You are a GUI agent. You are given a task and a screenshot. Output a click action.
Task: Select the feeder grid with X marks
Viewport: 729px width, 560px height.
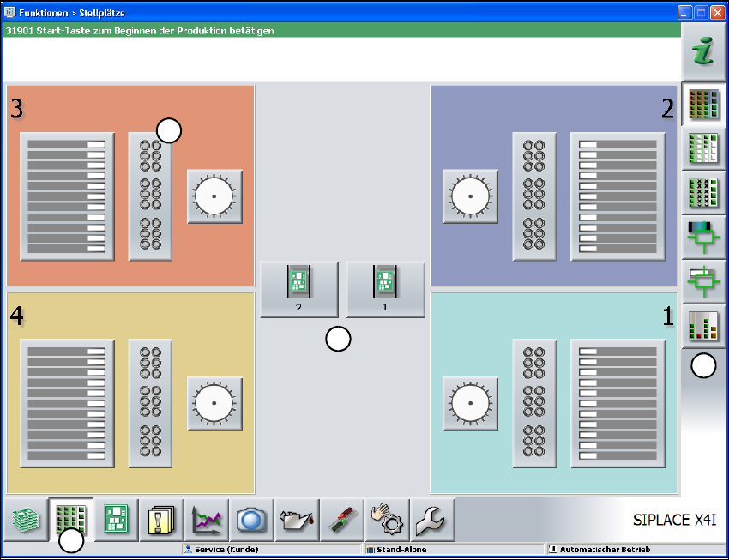(703, 192)
